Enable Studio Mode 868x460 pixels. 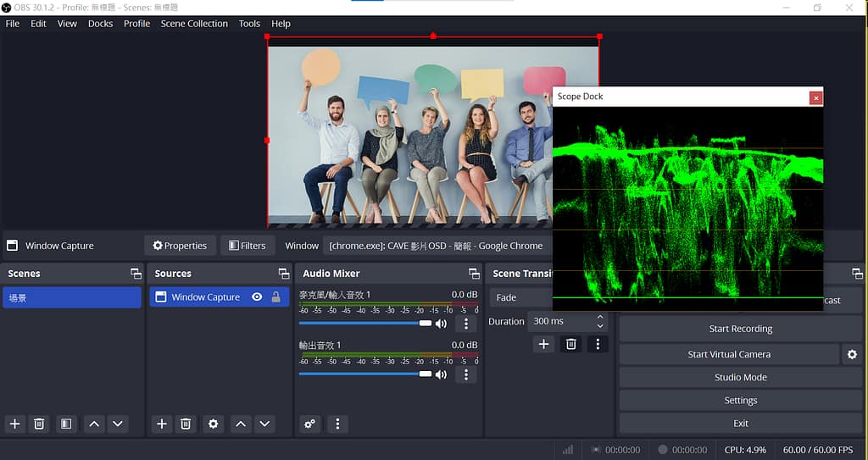pos(741,378)
